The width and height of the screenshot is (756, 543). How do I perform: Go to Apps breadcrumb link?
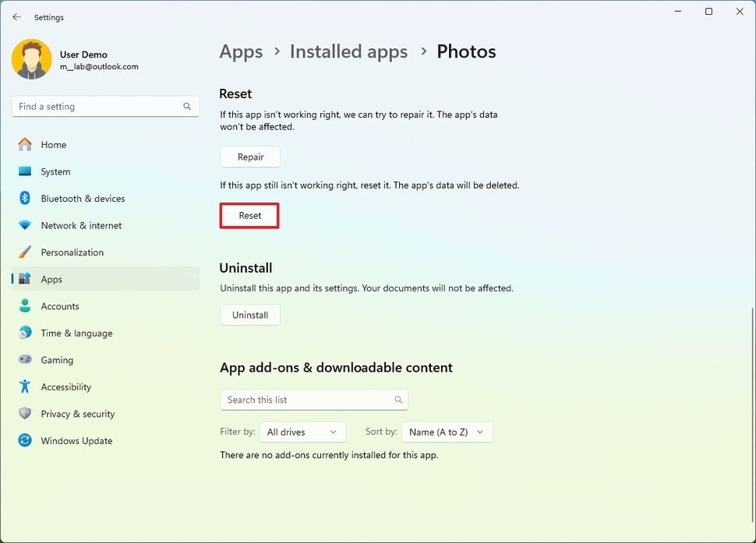241,51
